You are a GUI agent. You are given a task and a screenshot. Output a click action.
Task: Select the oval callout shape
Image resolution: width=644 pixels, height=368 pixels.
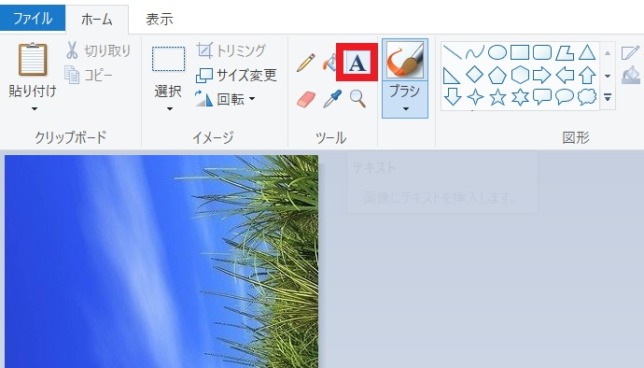[564, 97]
